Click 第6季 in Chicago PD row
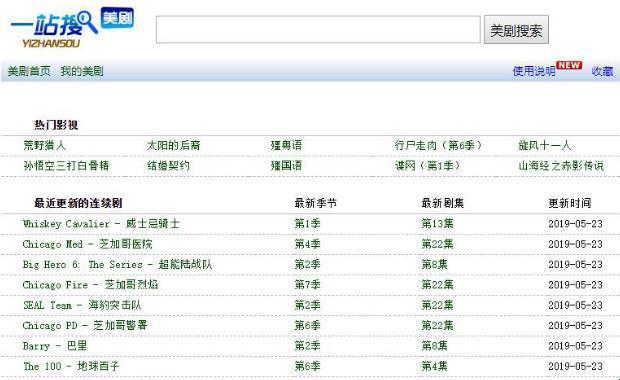Screen dimensions: 620x380 [307, 325]
